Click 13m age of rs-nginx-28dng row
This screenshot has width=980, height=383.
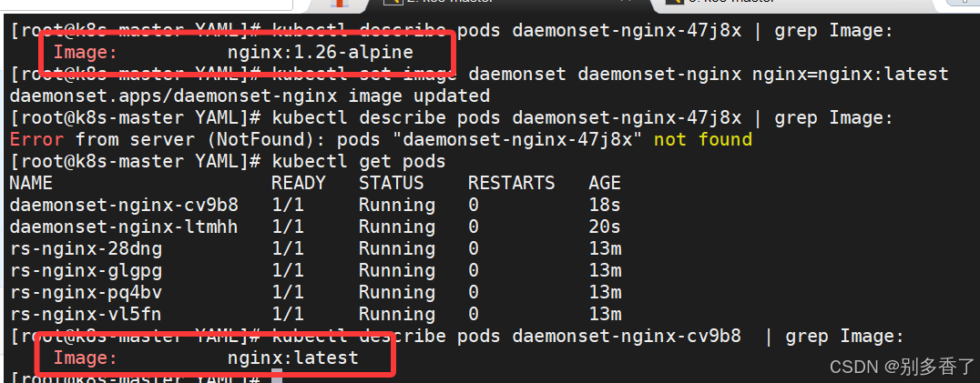tap(605, 249)
